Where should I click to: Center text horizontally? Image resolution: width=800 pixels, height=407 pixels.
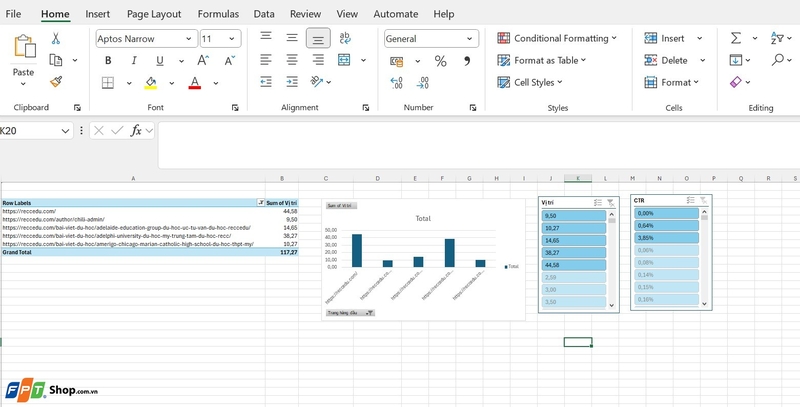[x=292, y=60]
